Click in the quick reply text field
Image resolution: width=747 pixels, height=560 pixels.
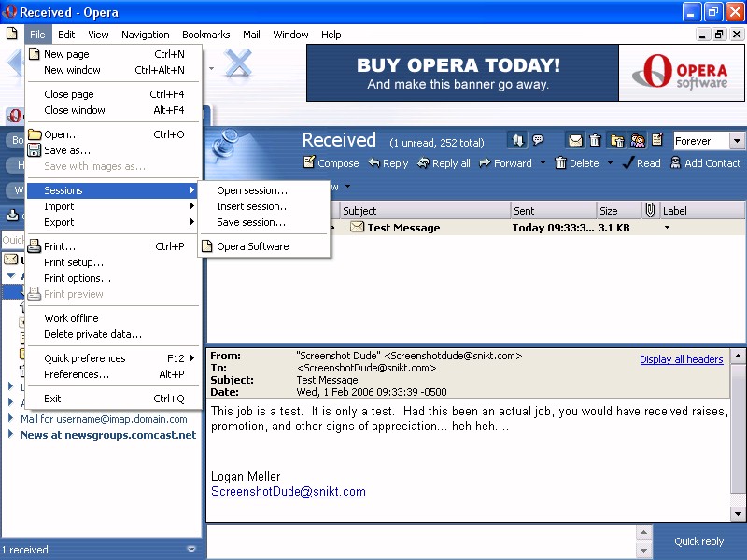pos(422,541)
